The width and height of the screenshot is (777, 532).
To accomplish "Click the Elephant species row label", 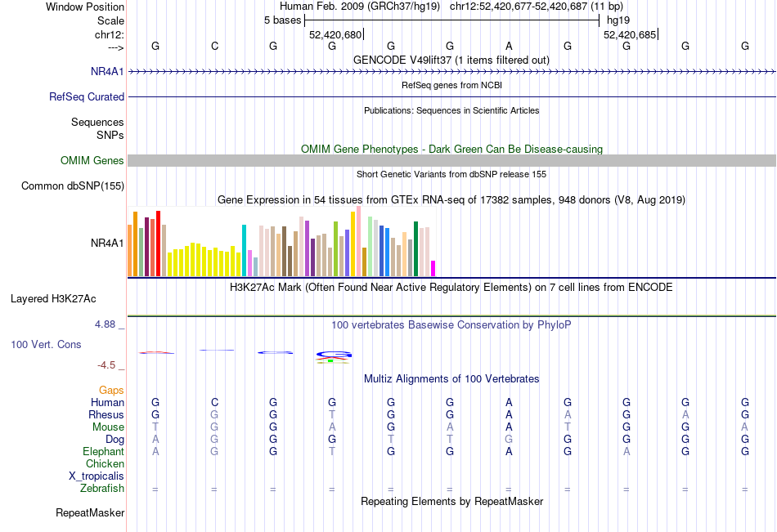I will pos(103,451).
